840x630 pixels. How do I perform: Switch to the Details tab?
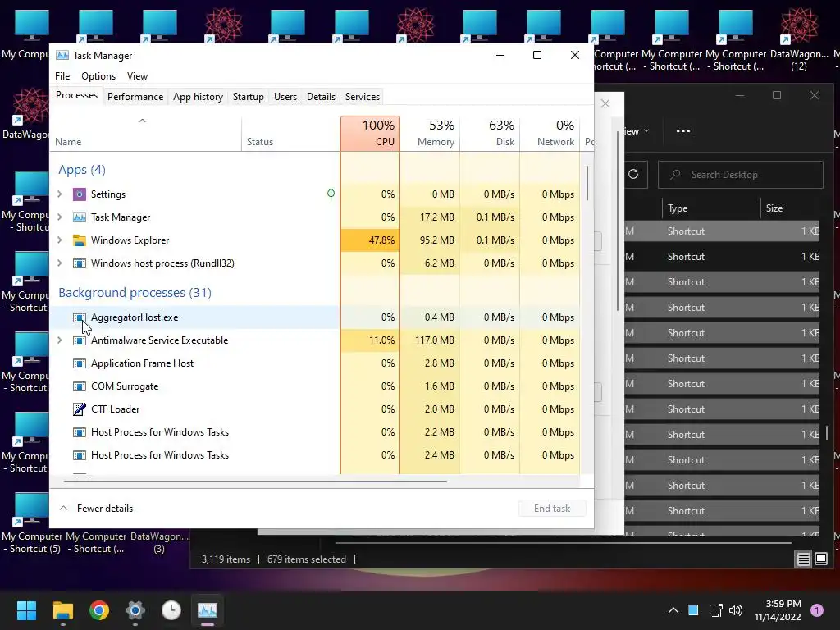(321, 97)
